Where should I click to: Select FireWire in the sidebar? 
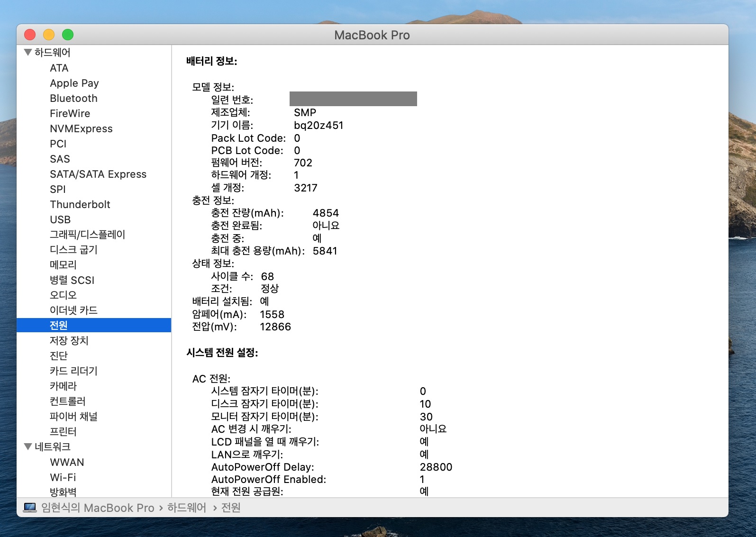point(70,113)
